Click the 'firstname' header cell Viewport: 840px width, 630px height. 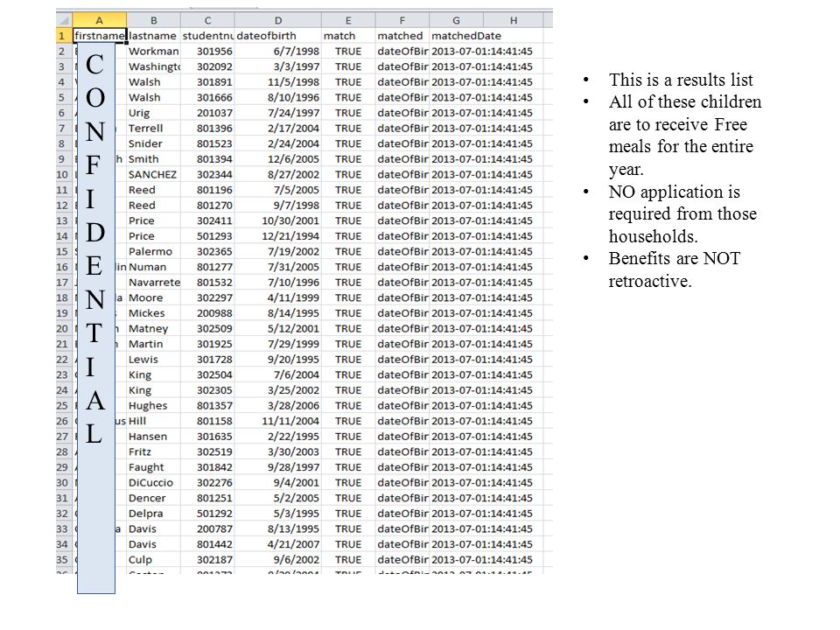tap(100, 36)
